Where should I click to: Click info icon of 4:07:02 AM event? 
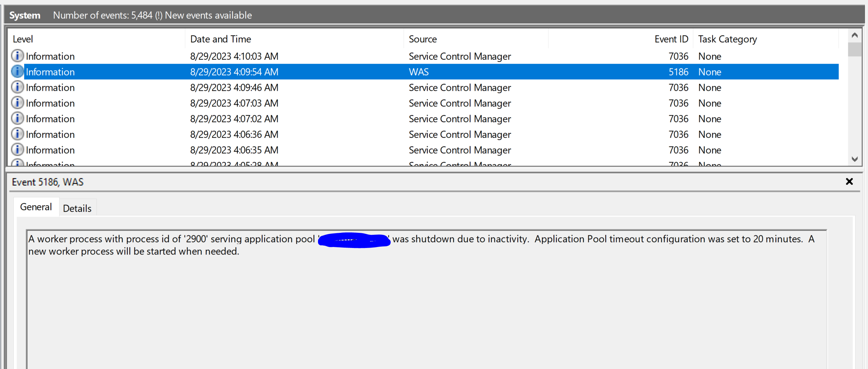[17, 118]
